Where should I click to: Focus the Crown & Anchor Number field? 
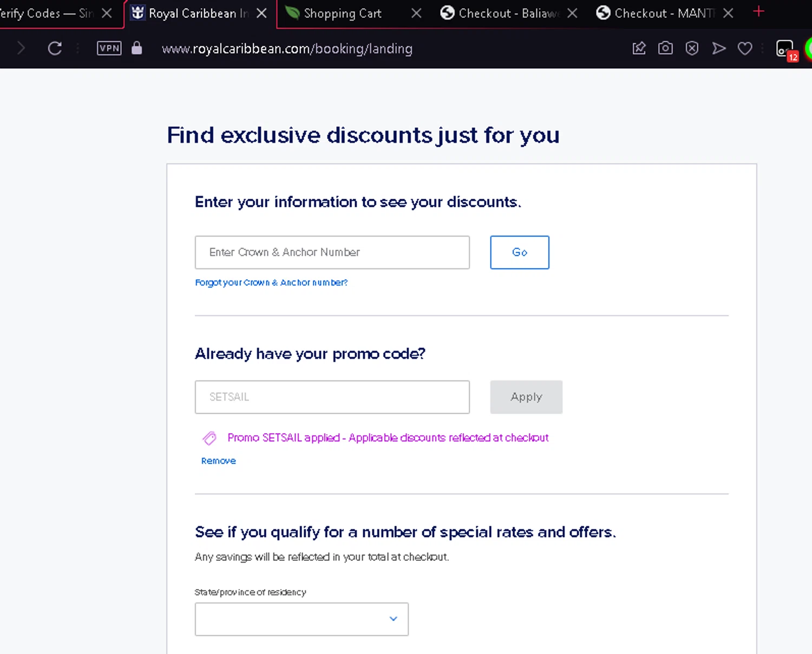point(332,252)
